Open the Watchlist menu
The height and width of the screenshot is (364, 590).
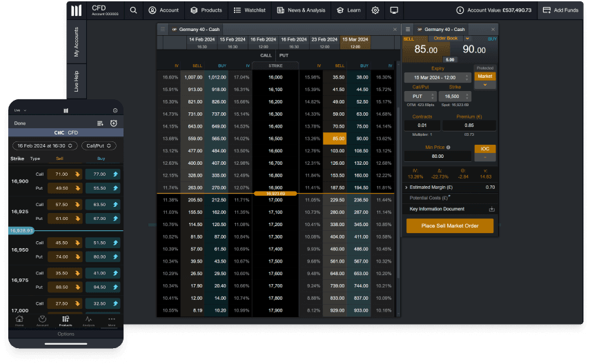(250, 10)
